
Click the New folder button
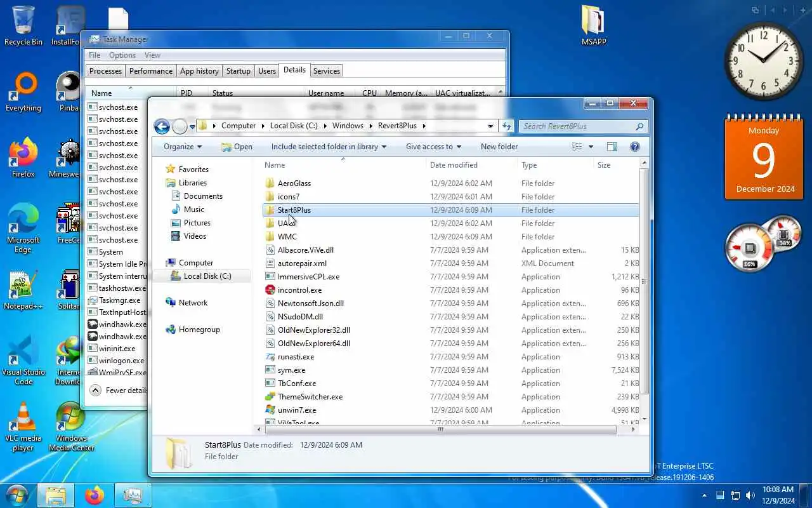(499, 147)
